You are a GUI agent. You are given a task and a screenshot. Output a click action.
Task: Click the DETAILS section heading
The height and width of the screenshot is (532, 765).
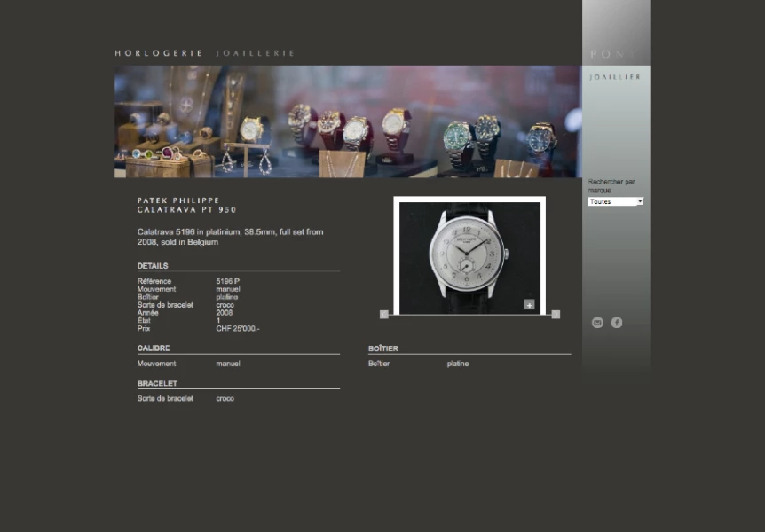tap(153, 266)
